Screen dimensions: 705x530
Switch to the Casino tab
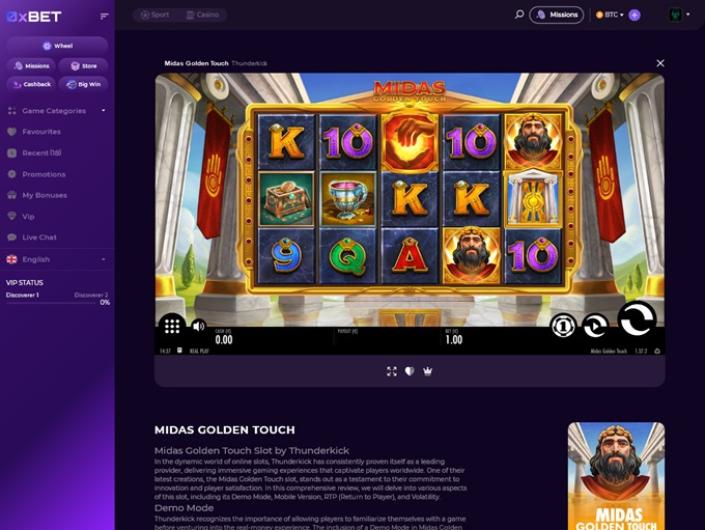point(203,15)
